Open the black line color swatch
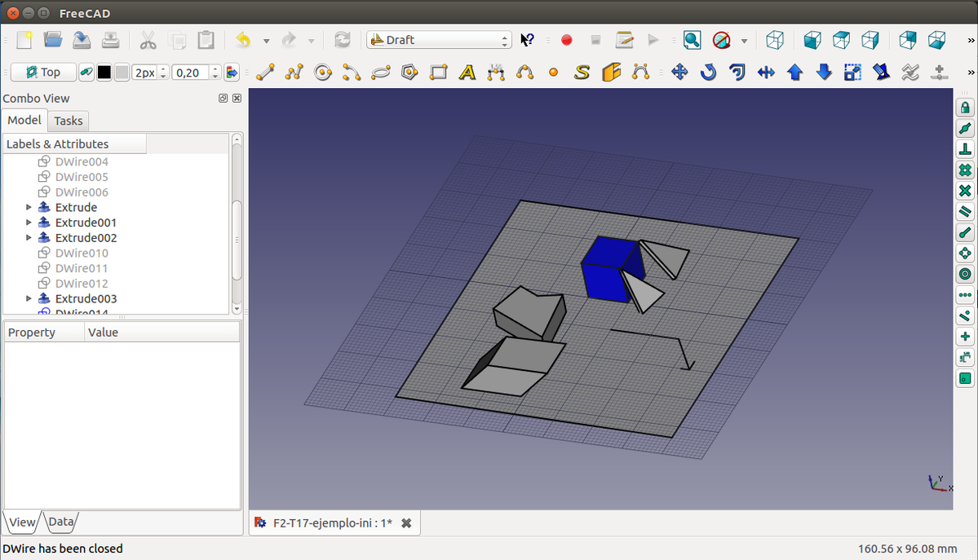 click(104, 73)
